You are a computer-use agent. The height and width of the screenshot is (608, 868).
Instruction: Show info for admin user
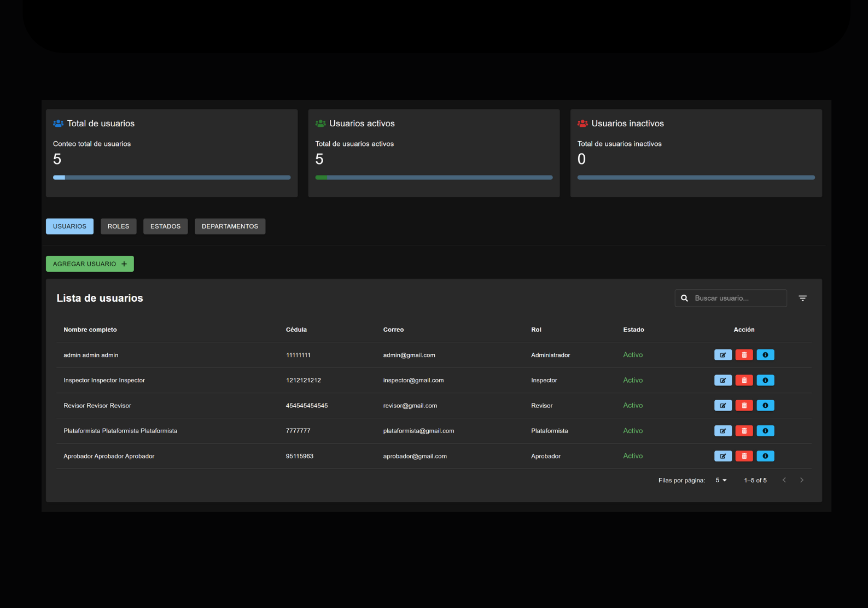point(765,355)
